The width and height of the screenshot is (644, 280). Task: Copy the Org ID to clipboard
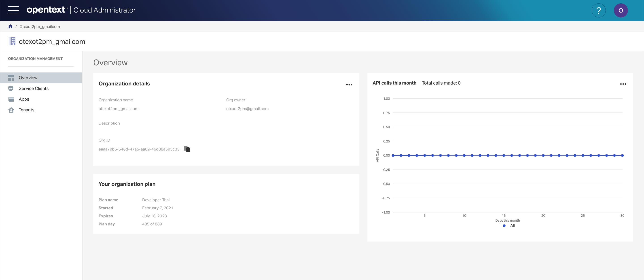[x=187, y=149]
